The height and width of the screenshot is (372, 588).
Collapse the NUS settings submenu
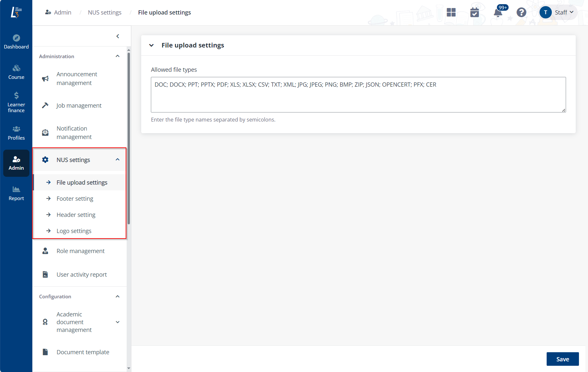tap(118, 160)
